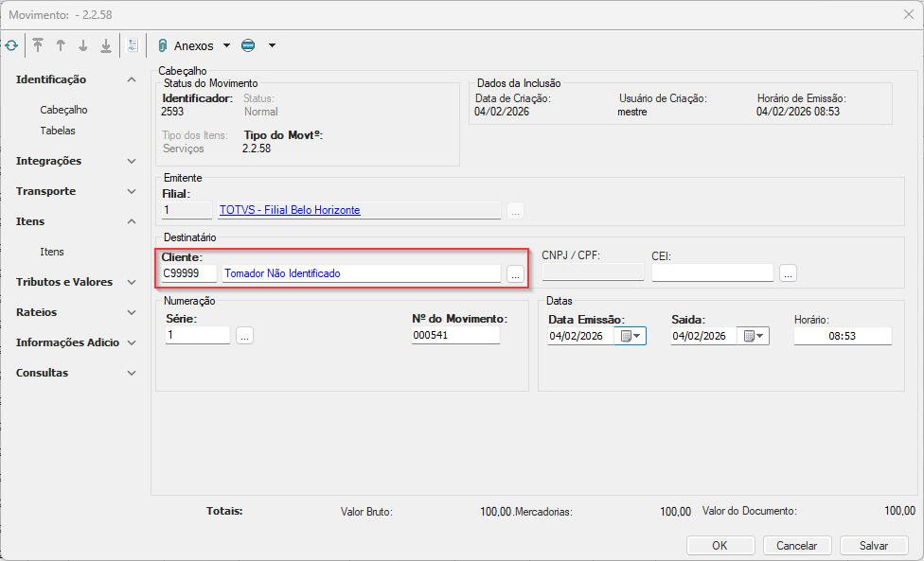Screen dimensions: 924x561
Task: Open the Saída date calendar dropdown
Action: pos(755,336)
